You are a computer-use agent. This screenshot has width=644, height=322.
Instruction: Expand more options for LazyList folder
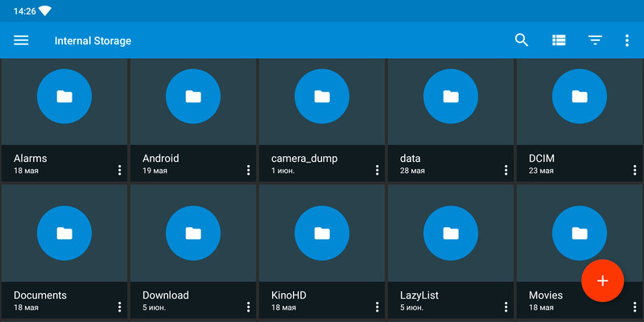(x=506, y=307)
